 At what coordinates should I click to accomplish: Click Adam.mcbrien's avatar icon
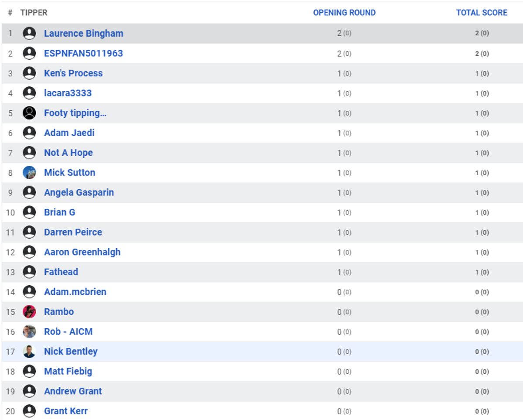[x=29, y=292]
